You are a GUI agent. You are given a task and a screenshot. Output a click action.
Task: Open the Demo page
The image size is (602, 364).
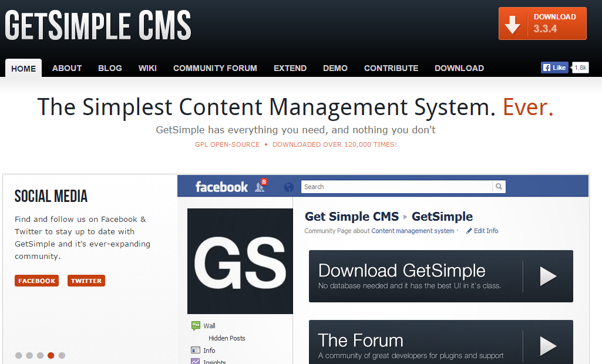(x=335, y=68)
